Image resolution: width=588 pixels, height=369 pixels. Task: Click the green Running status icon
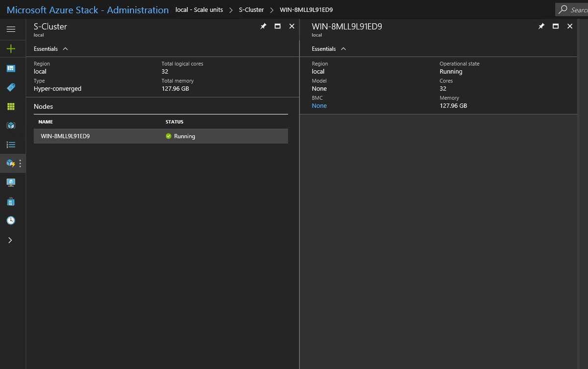pos(169,136)
